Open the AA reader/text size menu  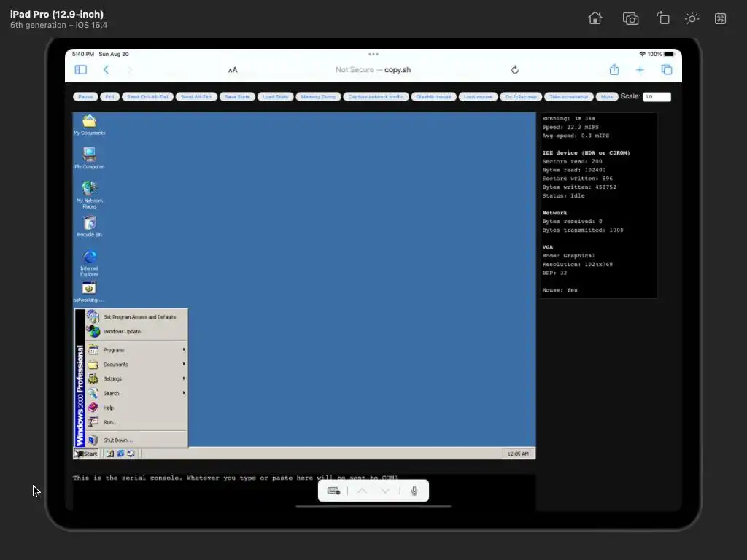pos(233,70)
